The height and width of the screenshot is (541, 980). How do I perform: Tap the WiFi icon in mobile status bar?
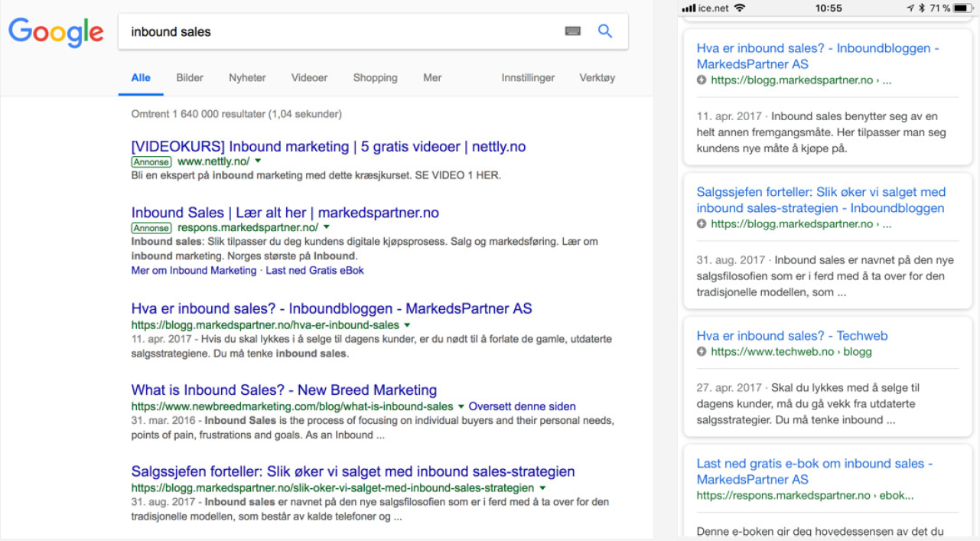pos(739,8)
